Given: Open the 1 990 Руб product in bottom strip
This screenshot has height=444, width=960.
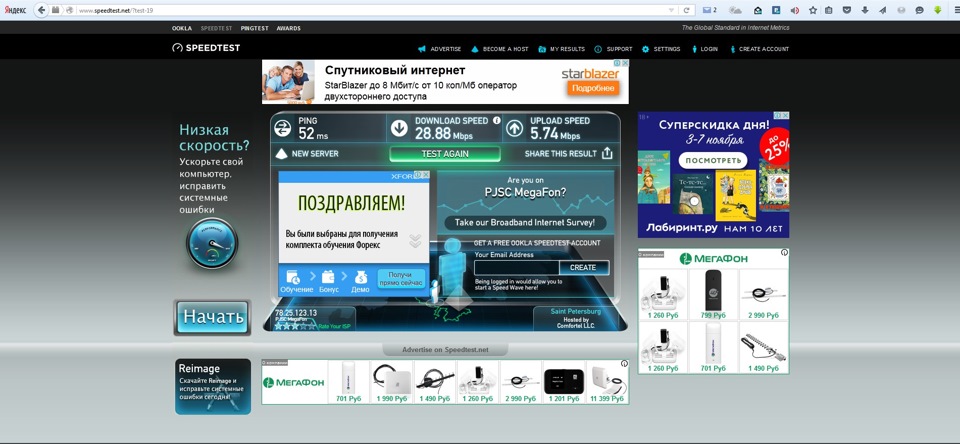Looking at the screenshot, I should tap(392, 382).
